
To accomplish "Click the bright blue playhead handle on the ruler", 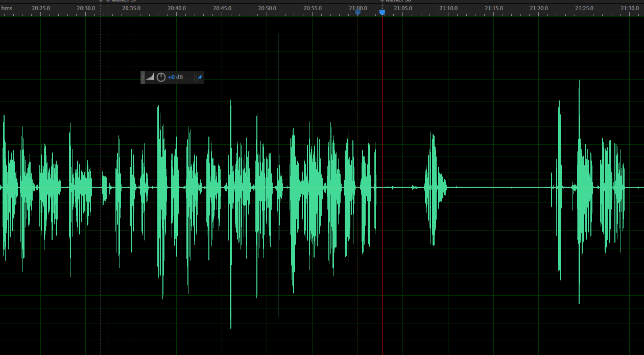I will coord(382,12).
